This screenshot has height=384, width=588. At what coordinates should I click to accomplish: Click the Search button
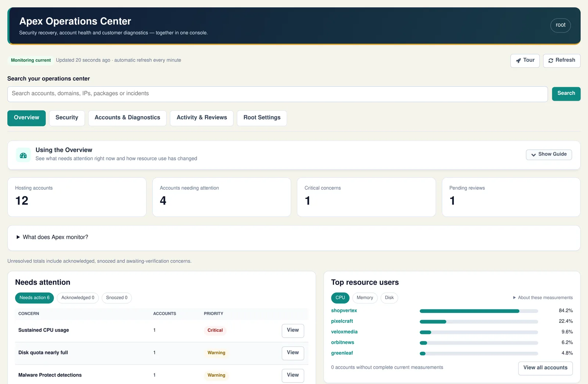[566, 94]
